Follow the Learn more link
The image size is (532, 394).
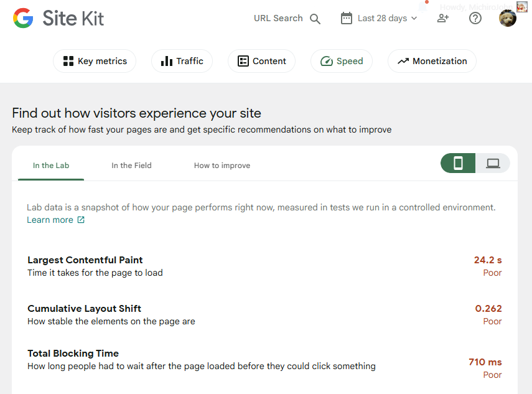point(50,220)
